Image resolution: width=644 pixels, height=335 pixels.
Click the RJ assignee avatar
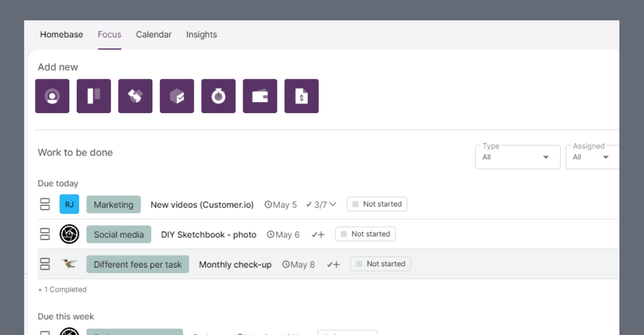[x=69, y=204]
